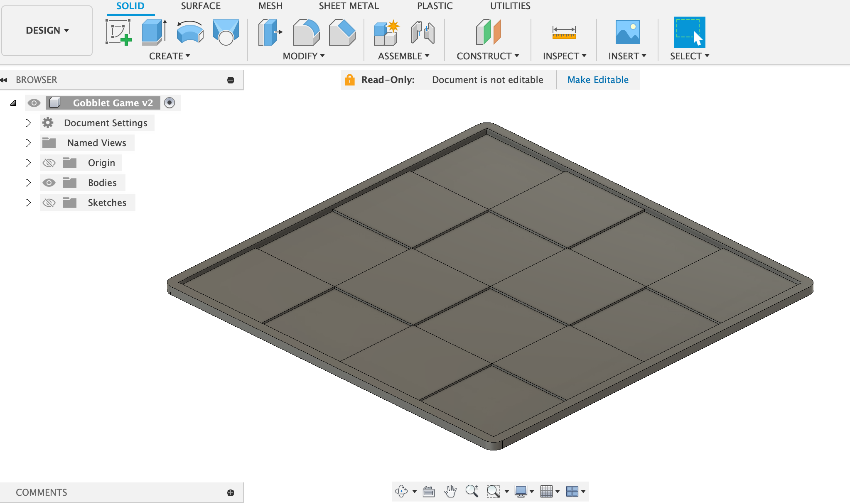Image resolution: width=850 pixels, height=504 pixels.
Task: Select the Revolve tool icon
Action: [x=190, y=32]
